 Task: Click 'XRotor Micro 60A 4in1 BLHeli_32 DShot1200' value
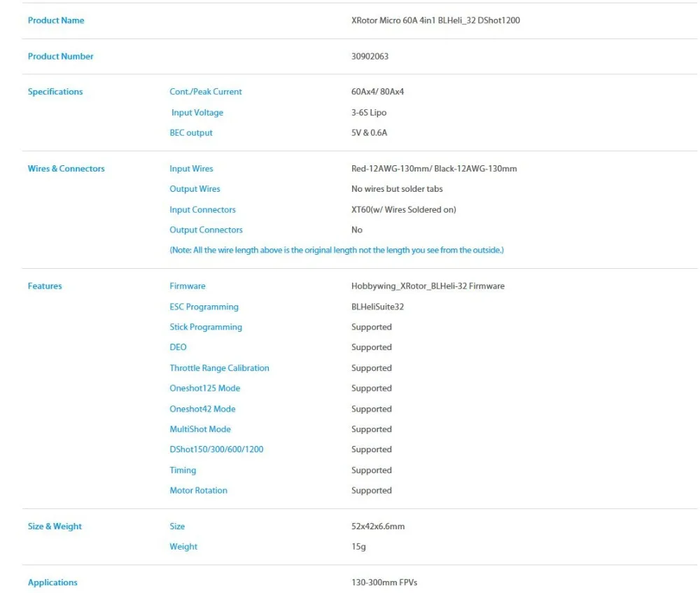(x=435, y=20)
